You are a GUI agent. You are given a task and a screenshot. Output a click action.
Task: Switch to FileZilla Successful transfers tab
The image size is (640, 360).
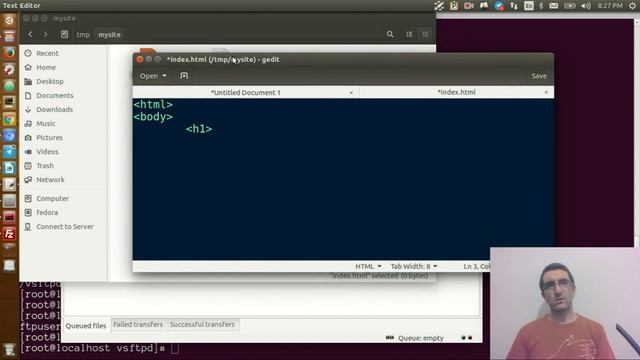(202, 324)
